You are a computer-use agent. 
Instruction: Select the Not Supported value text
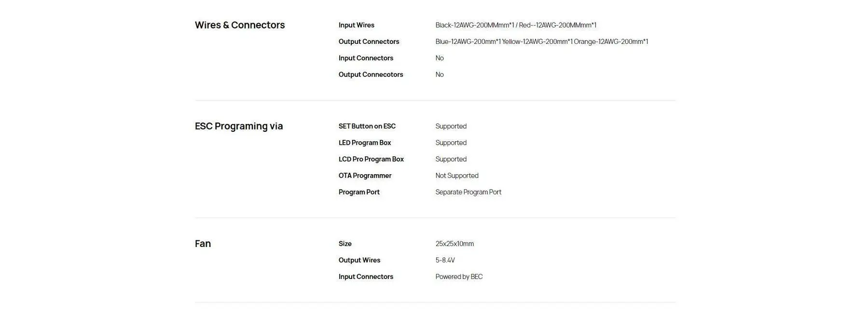pyautogui.click(x=457, y=176)
